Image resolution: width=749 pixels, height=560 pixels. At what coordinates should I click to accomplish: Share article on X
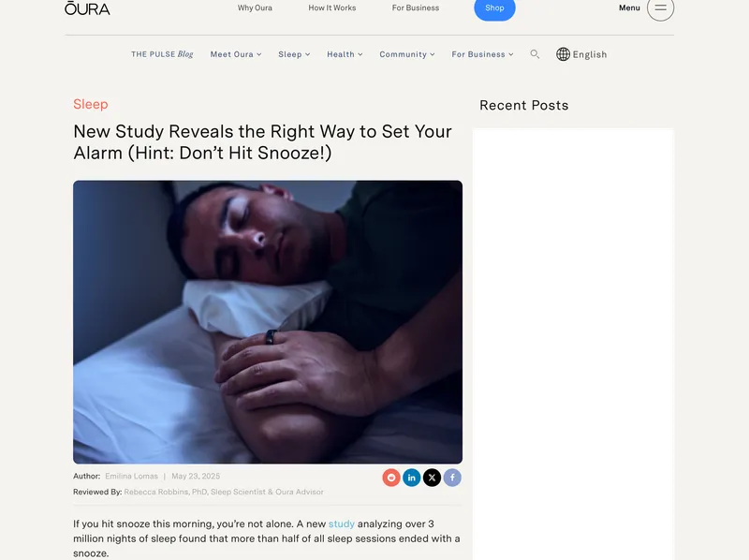coord(432,478)
